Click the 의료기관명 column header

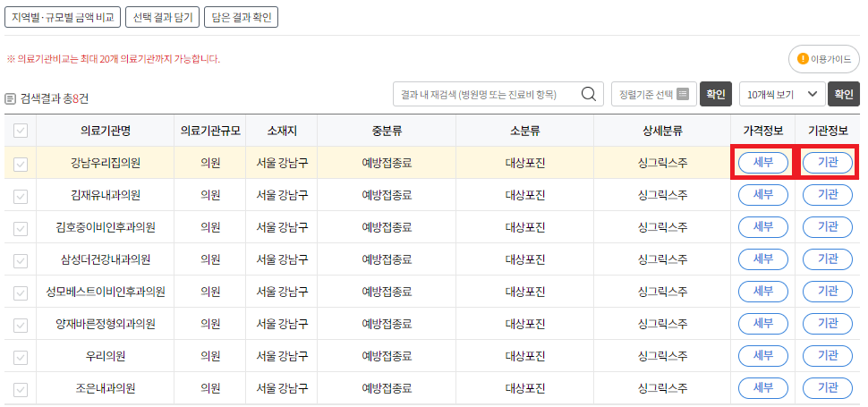106,131
